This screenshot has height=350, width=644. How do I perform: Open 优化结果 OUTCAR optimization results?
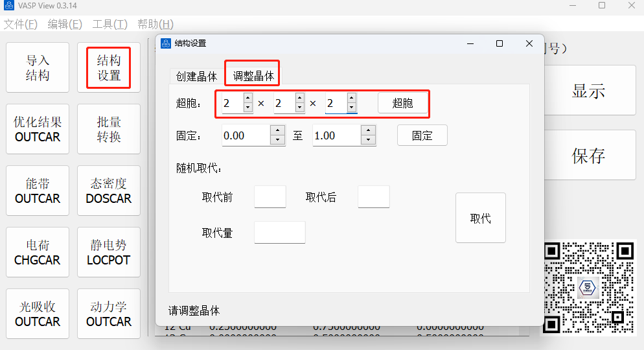[x=38, y=130]
